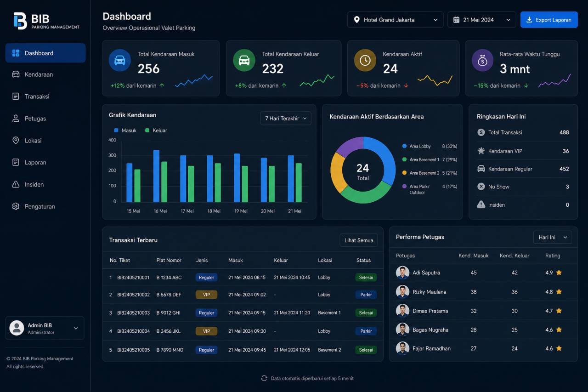This screenshot has width=588, height=392.
Task: Click Rizky Maulana's avatar
Action: point(402,292)
